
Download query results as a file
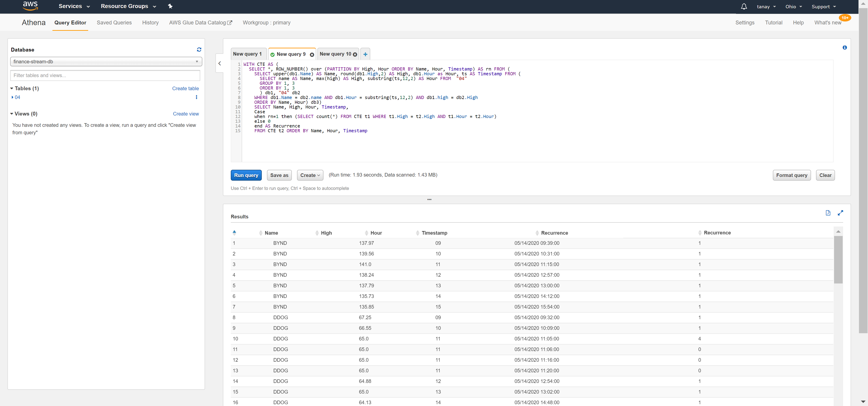coord(828,213)
